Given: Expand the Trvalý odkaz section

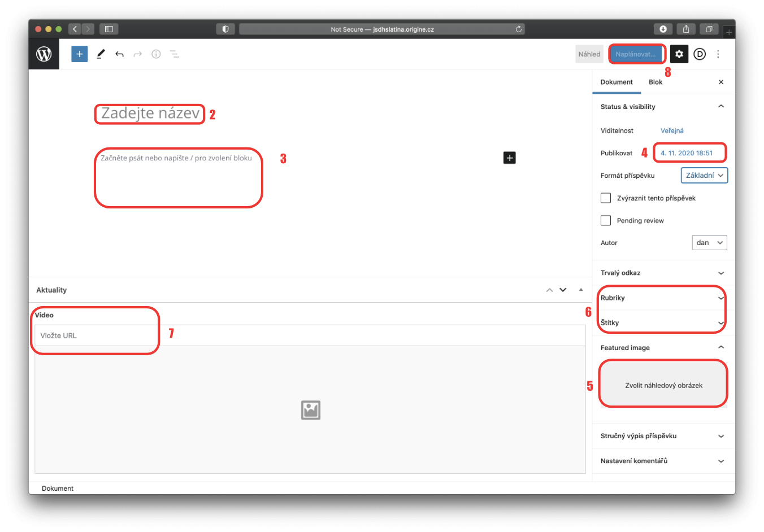Looking at the screenshot, I should (662, 273).
